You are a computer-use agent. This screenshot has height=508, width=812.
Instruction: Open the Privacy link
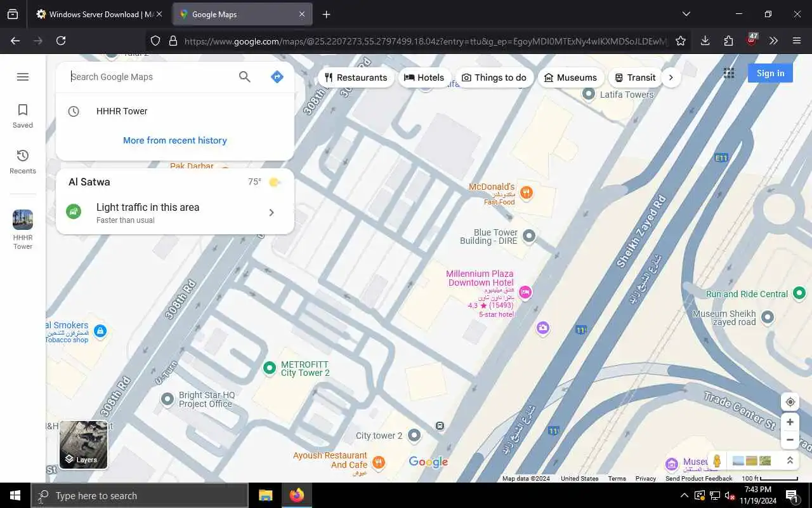point(646,479)
